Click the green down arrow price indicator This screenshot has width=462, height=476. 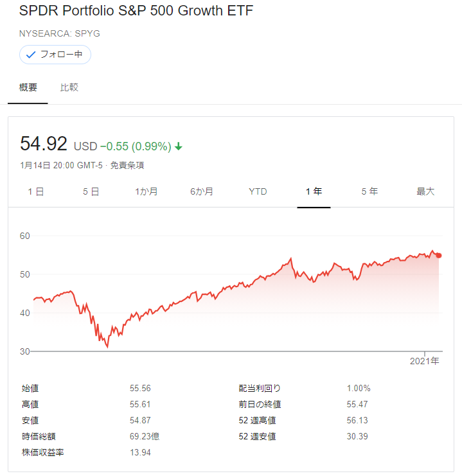pyautogui.click(x=179, y=146)
